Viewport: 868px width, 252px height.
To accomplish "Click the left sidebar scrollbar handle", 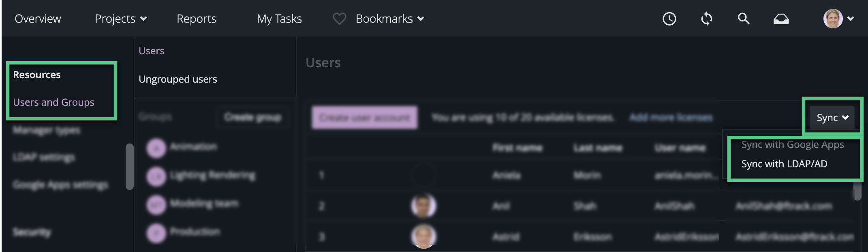I will (130, 166).
